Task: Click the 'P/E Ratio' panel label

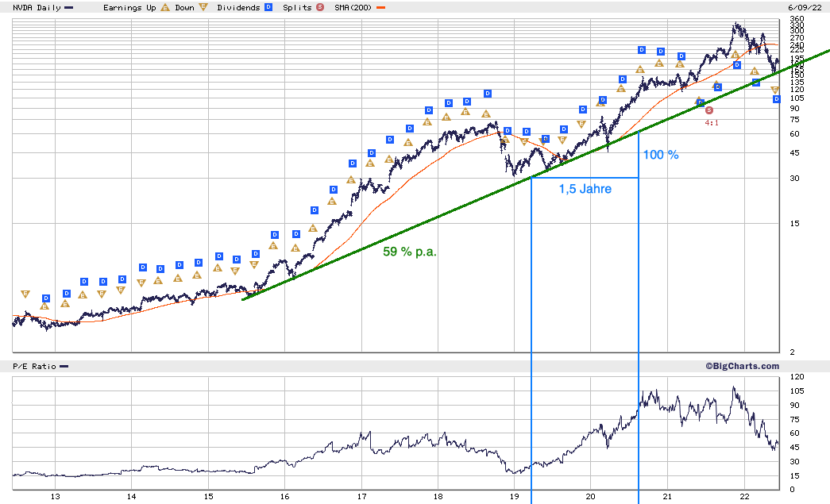Action: tap(34, 367)
